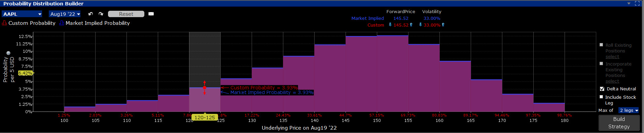Screen dimensions: 644x133
Task: Click the red Custom Probability legend icon
Action: (4, 23)
